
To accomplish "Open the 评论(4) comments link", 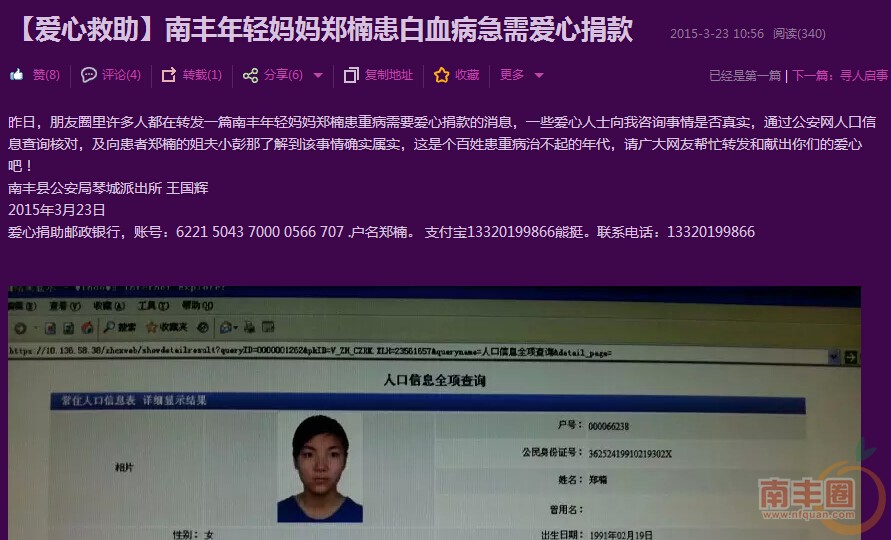I will 121,75.
